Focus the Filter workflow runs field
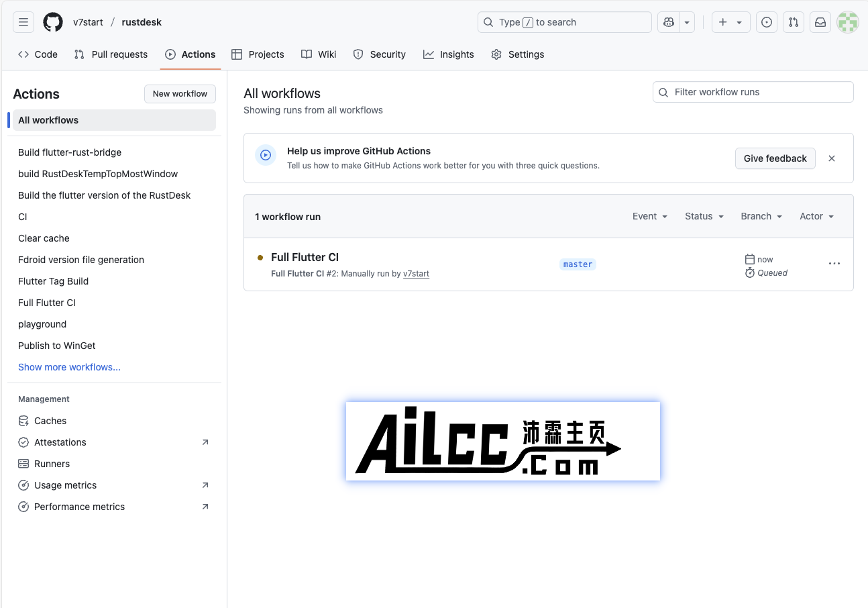This screenshot has height=608, width=868. click(753, 92)
